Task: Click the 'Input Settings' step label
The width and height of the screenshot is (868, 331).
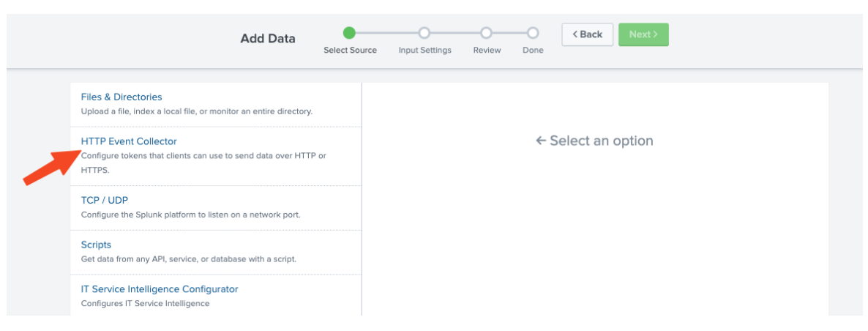Action: coord(424,51)
